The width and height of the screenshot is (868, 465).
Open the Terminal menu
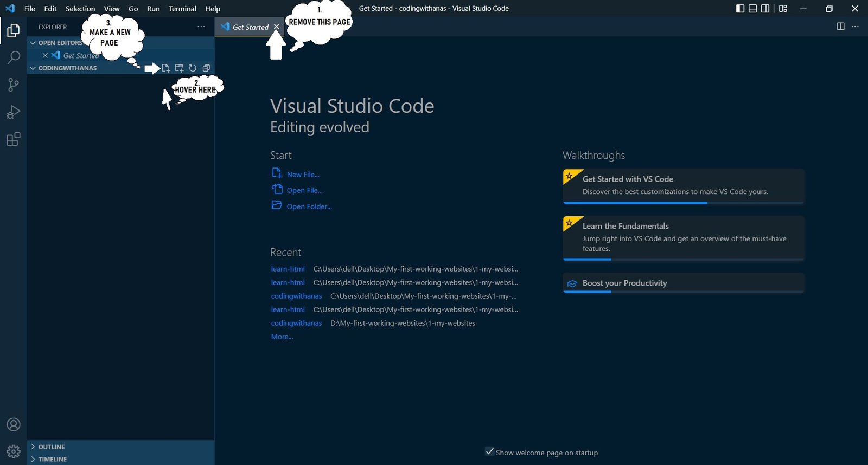[x=182, y=9]
